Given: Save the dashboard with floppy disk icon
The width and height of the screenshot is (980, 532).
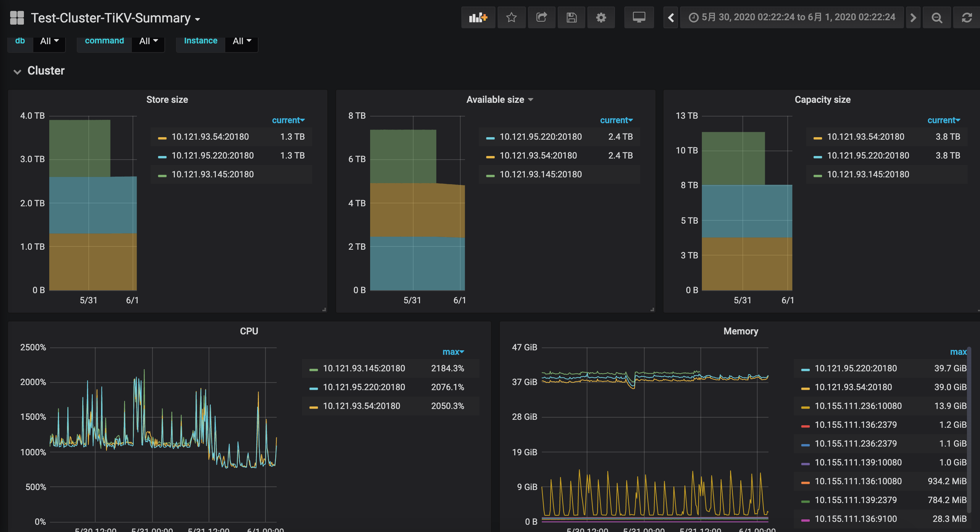Looking at the screenshot, I should pos(571,17).
